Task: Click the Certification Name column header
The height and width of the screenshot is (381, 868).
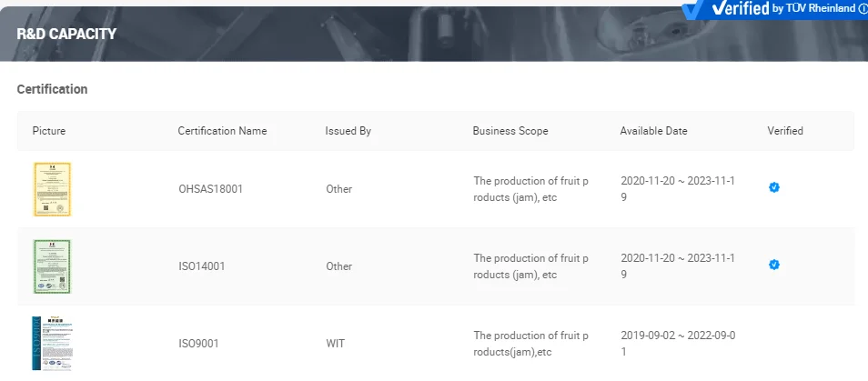Action: click(222, 131)
